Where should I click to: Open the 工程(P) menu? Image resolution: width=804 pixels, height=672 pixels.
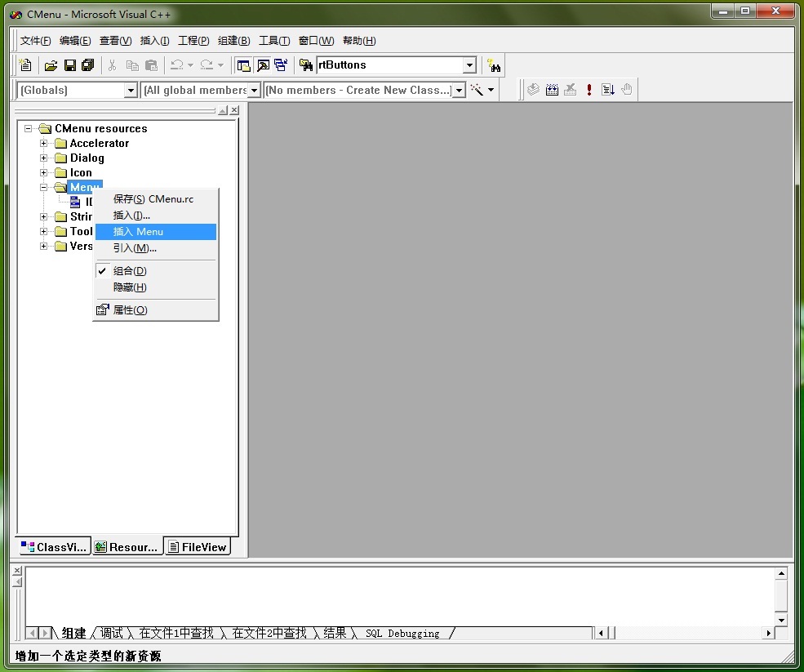[193, 41]
